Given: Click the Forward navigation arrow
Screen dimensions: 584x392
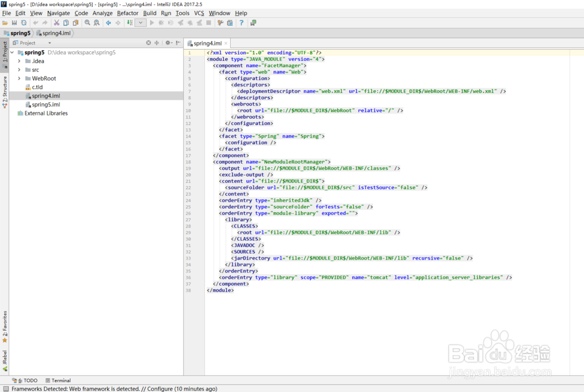Looking at the screenshot, I should click(x=118, y=23).
